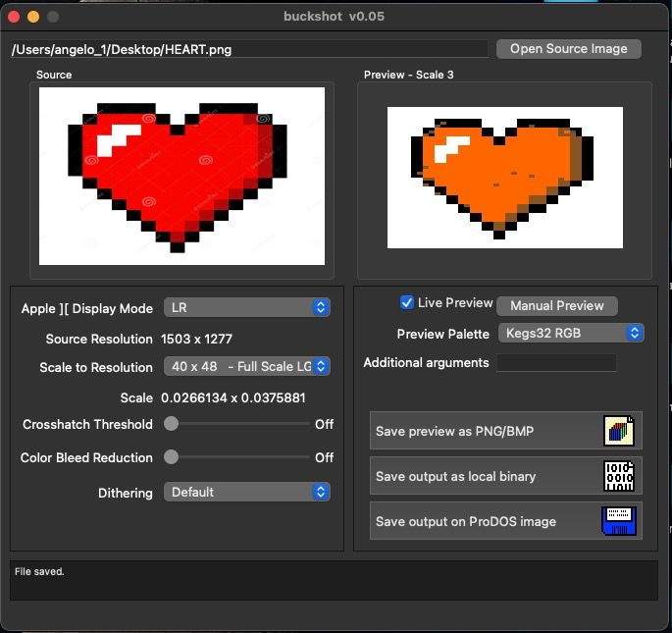Click Save output on ProDOS image text

[466, 521]
